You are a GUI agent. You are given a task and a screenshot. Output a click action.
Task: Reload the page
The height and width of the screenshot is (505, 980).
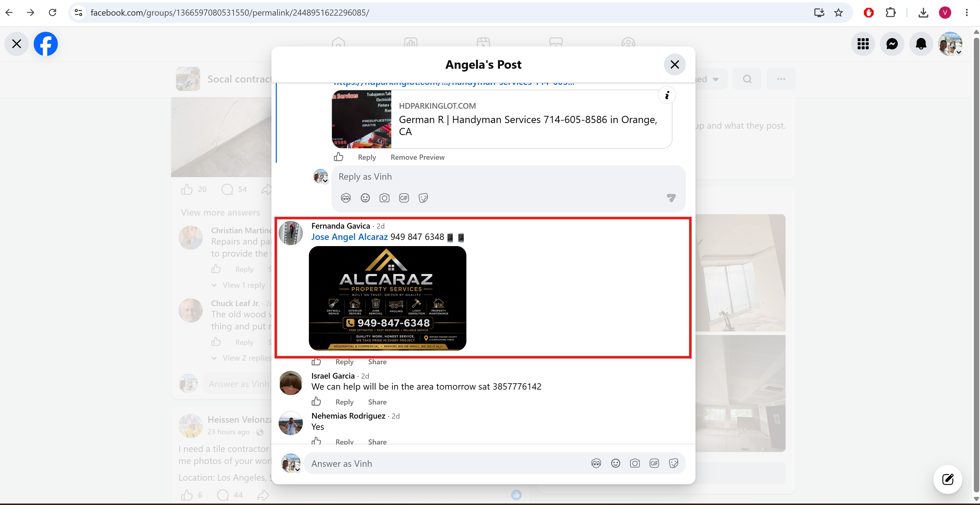[53, 13]
